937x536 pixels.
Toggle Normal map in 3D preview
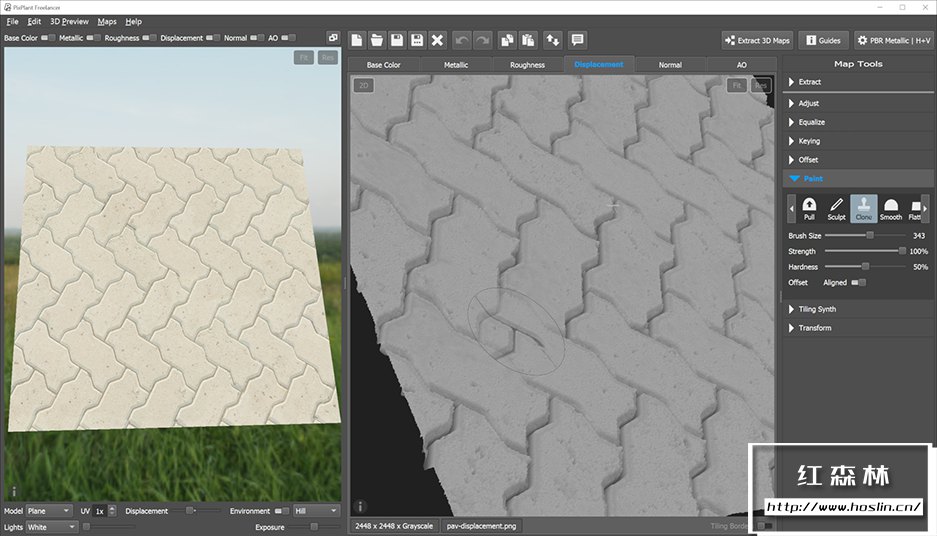pyautogui.click(x=257, y=38)
